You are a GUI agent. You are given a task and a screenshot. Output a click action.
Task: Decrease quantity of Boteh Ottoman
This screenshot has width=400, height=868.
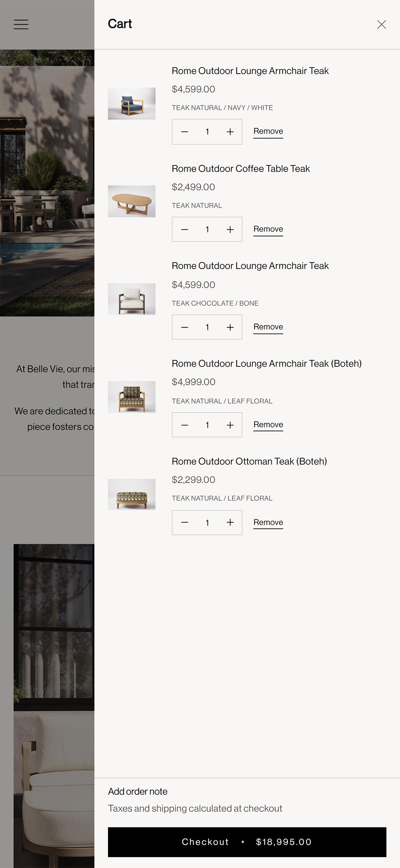[185, 523]
